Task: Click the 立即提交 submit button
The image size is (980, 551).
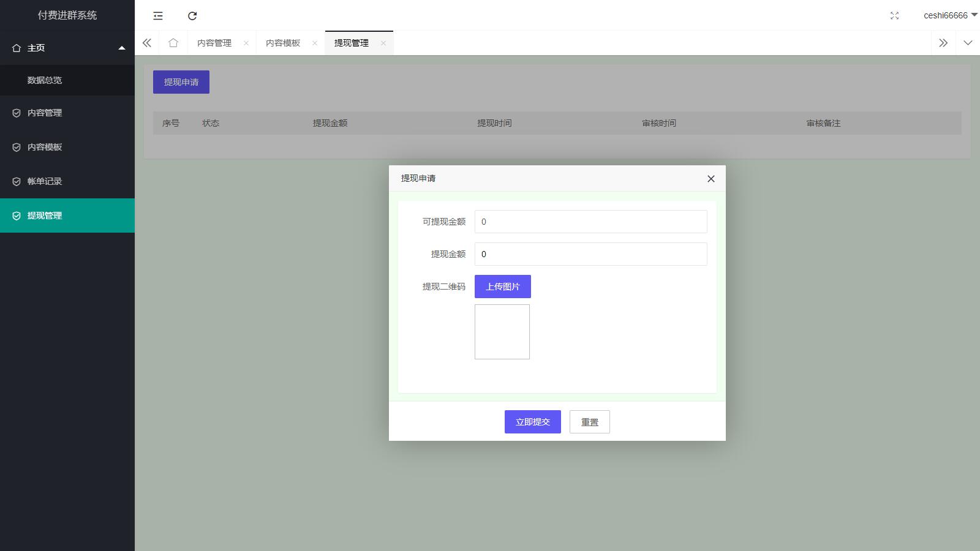Action: pyautogui.click(x=532, y=422)
